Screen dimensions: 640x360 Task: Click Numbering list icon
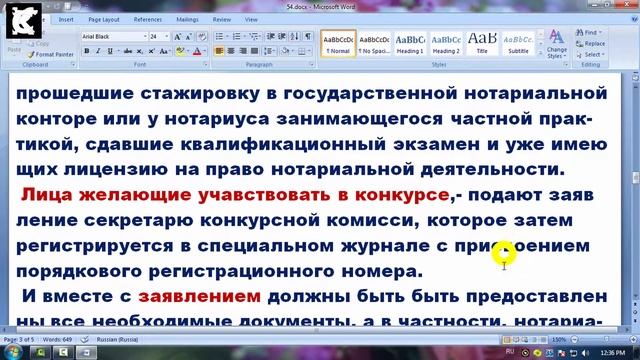236,37
